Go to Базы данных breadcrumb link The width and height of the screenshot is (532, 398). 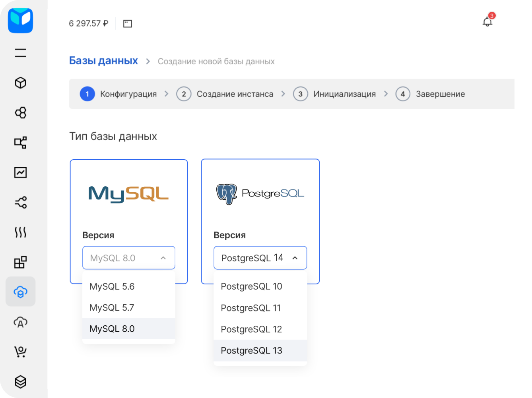[103, 61]
